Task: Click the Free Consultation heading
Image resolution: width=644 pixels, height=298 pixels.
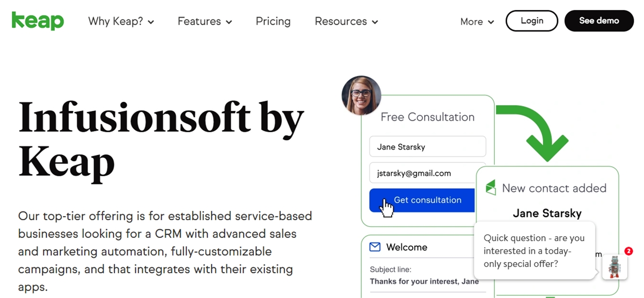Action: [x=428, y=117]
